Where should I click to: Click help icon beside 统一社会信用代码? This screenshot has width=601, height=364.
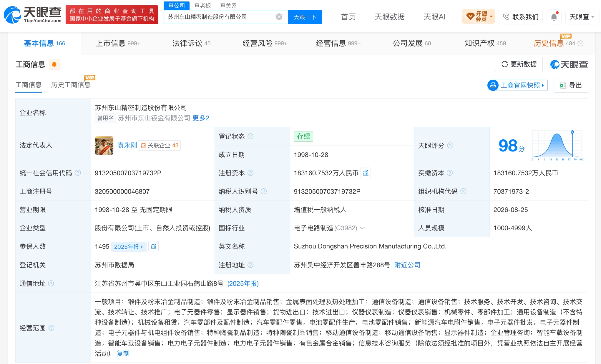[78, 173]
